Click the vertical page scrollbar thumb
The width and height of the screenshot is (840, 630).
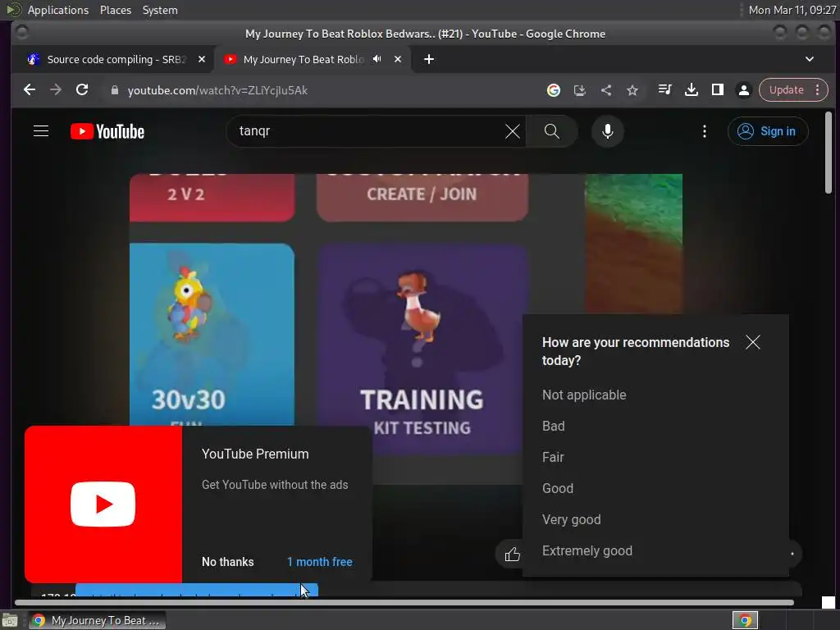829,153
